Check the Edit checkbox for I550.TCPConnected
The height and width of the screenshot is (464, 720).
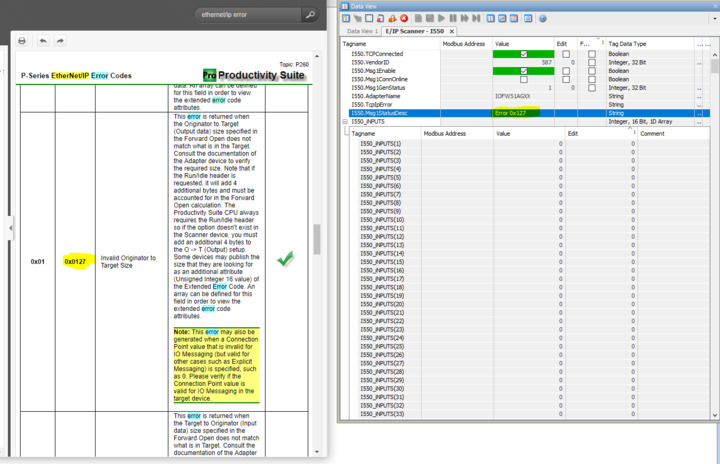566,54
